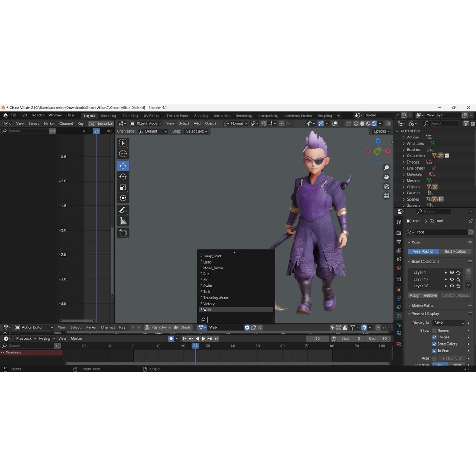Open Object properties orange square tab
The width and height of the screenshot is (476, 476).
click(x=398, y=290)
